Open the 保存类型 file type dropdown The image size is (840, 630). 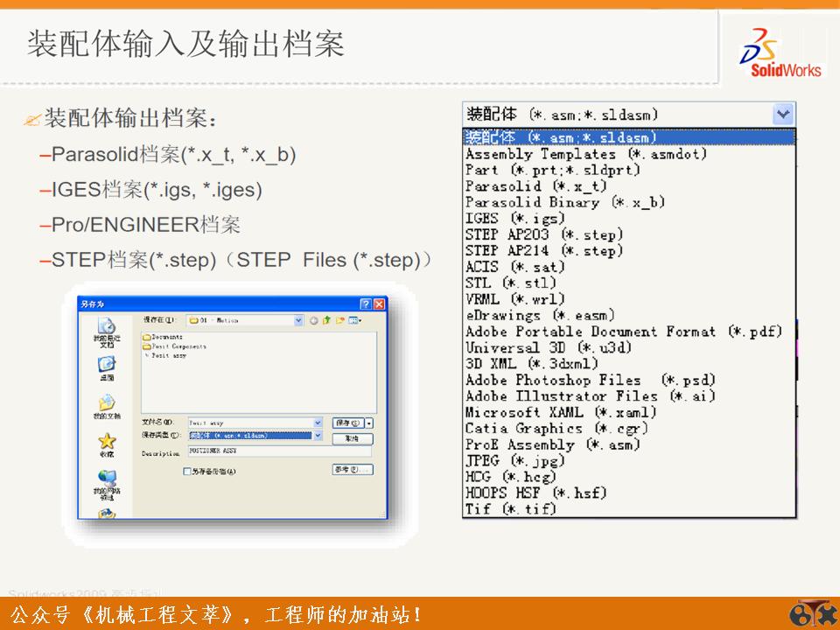tap(319, 436)
